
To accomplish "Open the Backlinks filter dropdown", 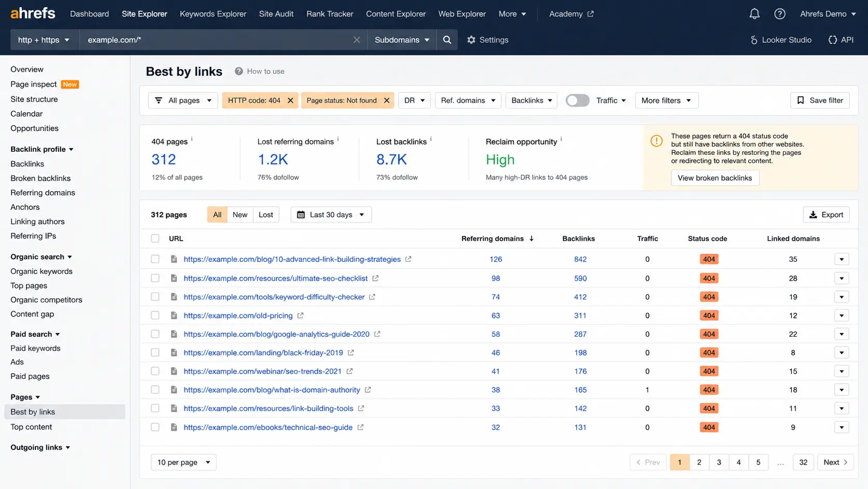I will pos(532,100).
